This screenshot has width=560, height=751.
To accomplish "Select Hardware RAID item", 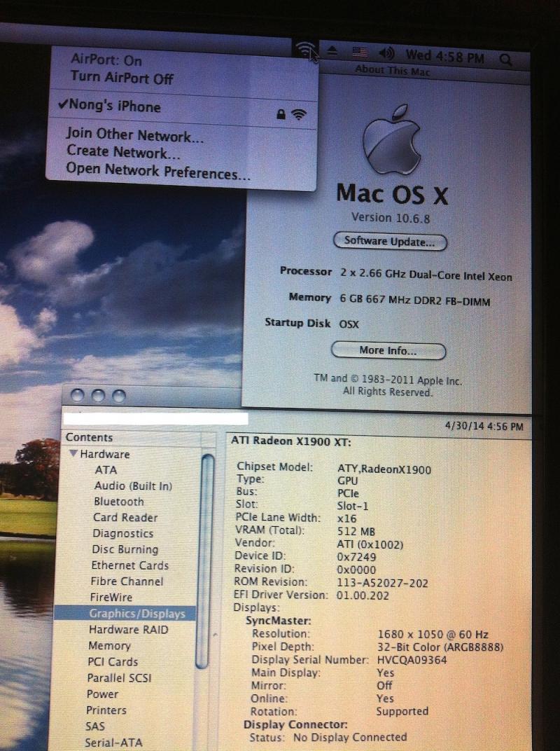I will pyautogui.click(x=128, y=629).
